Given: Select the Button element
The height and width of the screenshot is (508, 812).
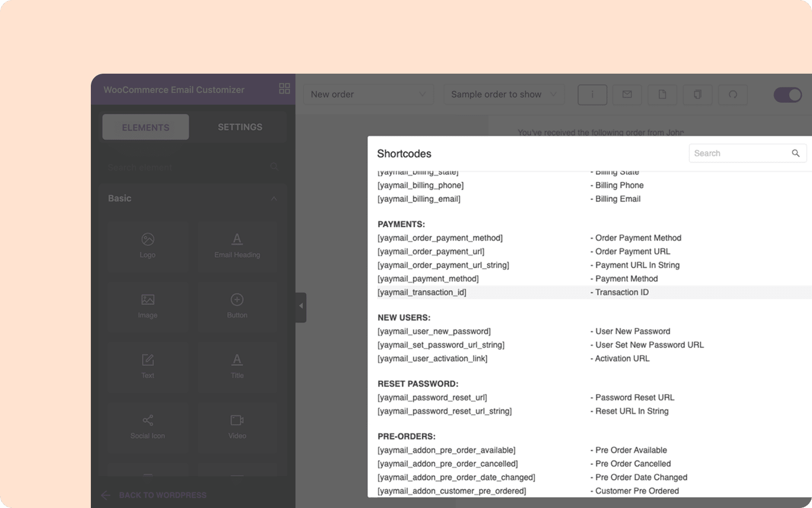Looking at the screenshot, I should coord(237,307).
